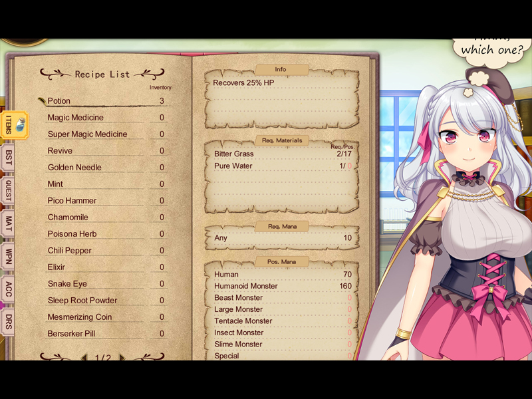Click the Human row under Pos. Mana

[226, 274]
